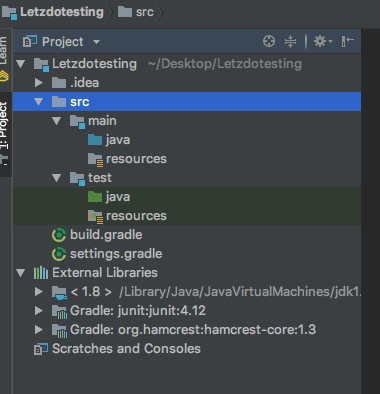Screen dimensions: 380x394
Task: Click the junit library icon
Action: (59, 312)
